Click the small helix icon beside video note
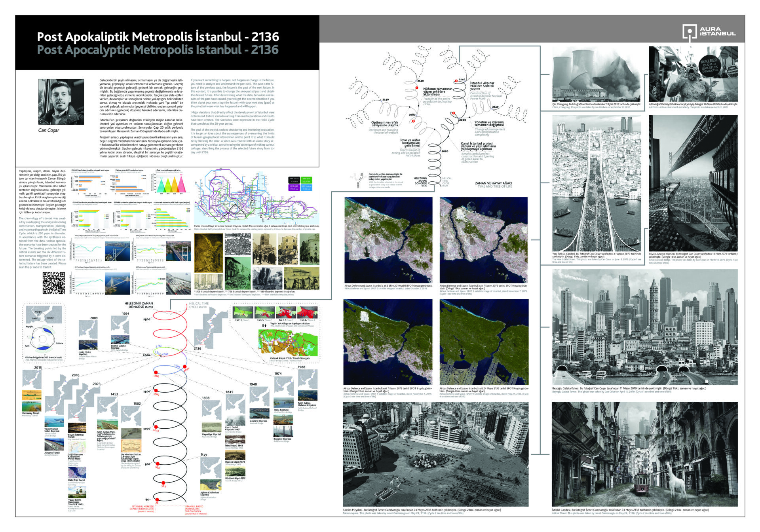The height and width of the screenshot is (532, 760). [x=359, y=180]
